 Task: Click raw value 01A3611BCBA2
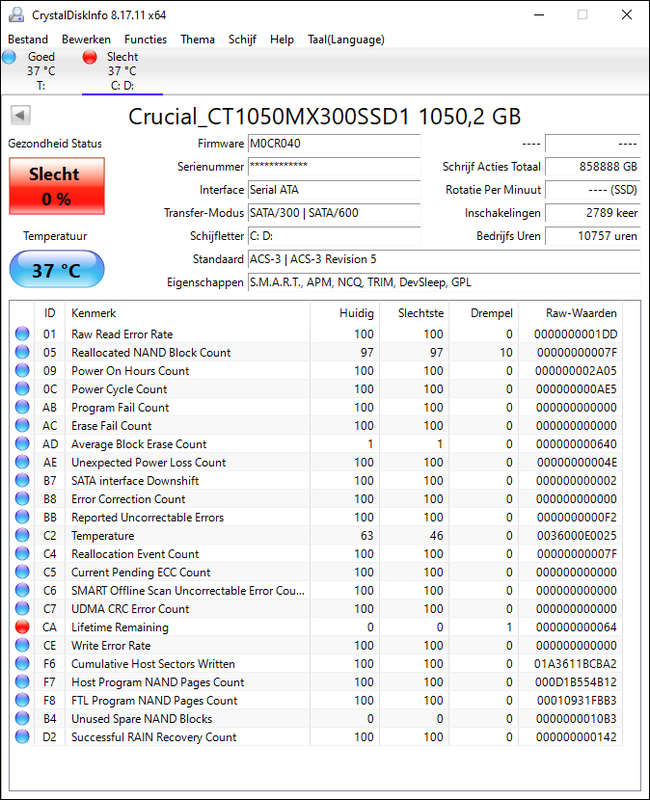coord(575,664)
